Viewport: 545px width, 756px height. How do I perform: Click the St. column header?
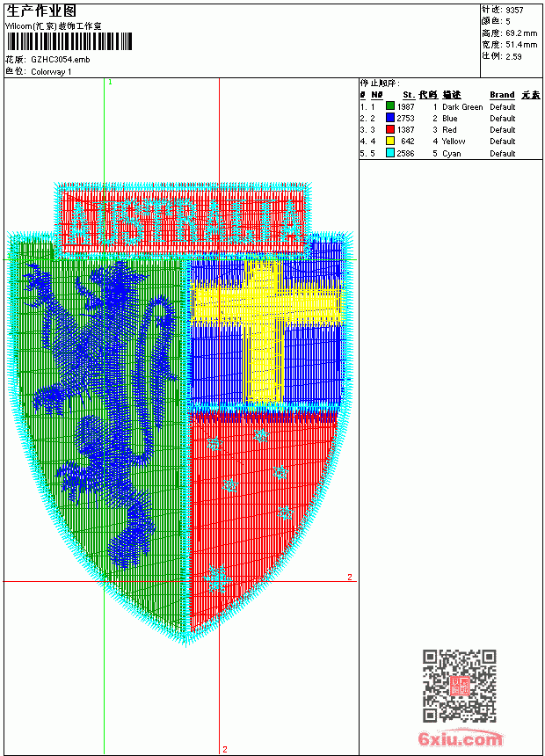[409, 95]
